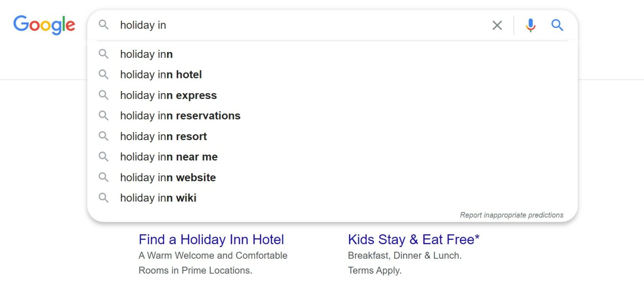Select the 'holiday inn hotel' suggestion

(x=161, y=75)
